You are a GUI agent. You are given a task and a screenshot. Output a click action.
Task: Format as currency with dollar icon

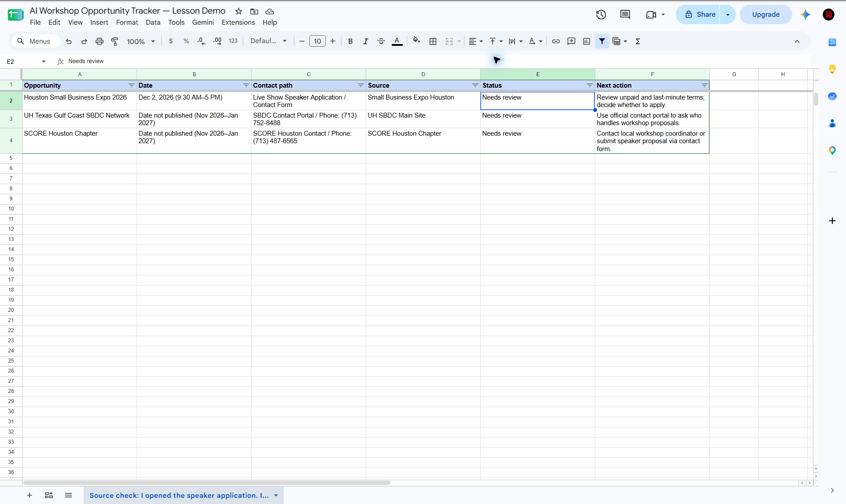point(171,41)
